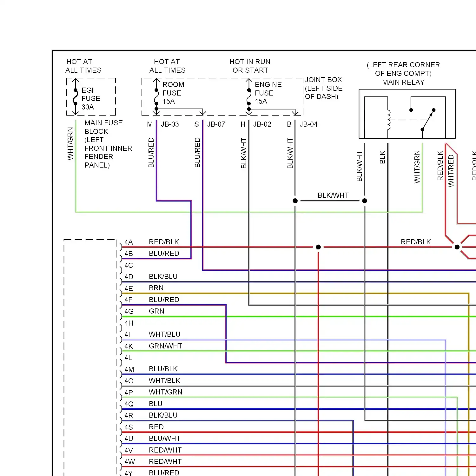This screenshot has height=476, width=476.
Task: Click the BLK/WHT label on JB-04 wire
Action: [x=290, y=153]
